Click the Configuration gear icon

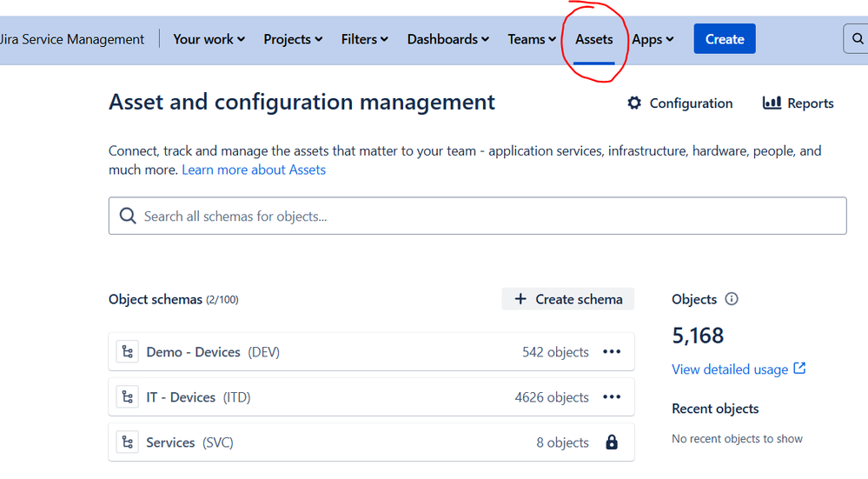point(634,103)
